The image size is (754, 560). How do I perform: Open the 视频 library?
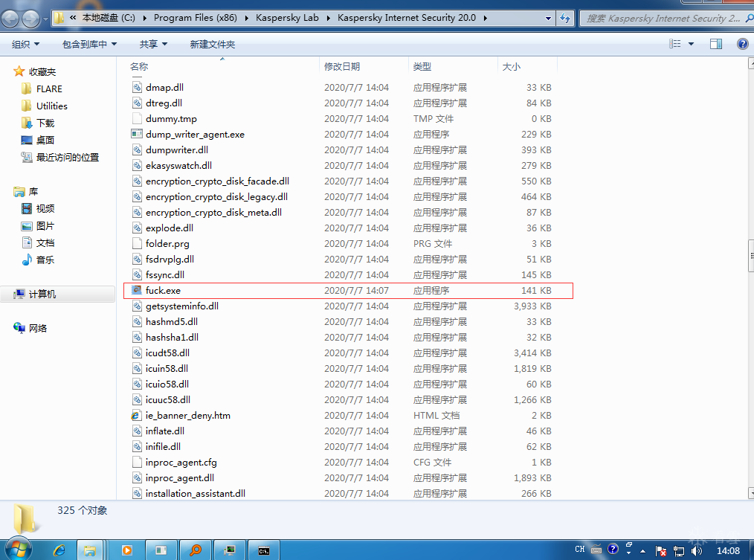pos(45,208)
